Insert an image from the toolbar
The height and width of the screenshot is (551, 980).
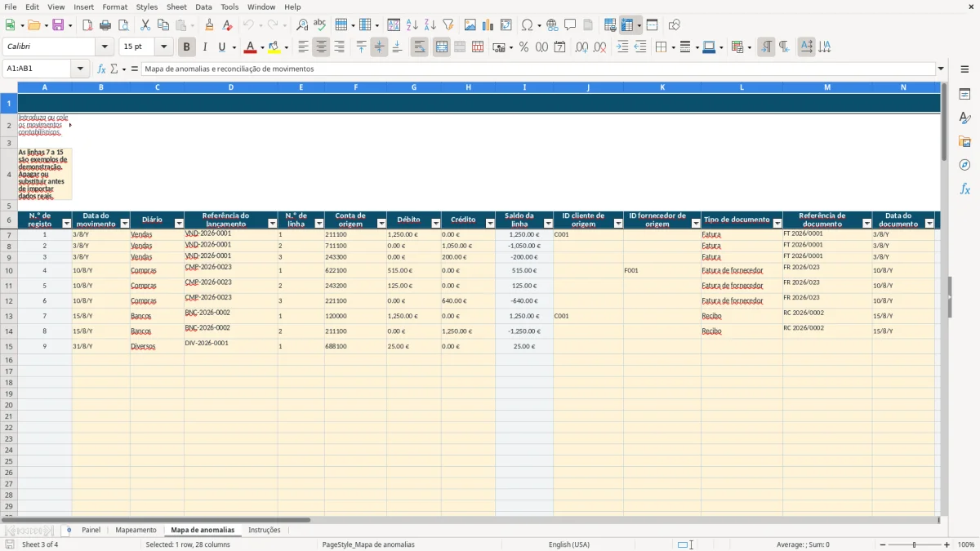point(470,25)
